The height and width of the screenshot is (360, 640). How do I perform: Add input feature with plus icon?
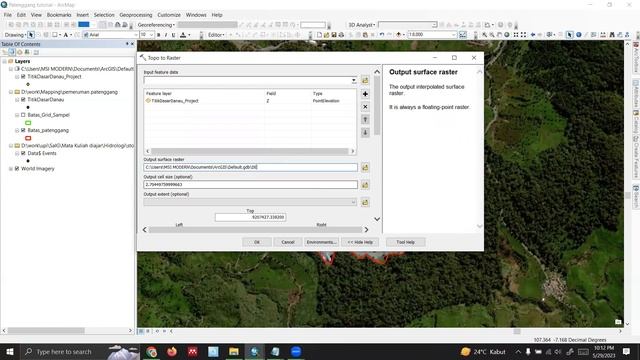(365, 94)
